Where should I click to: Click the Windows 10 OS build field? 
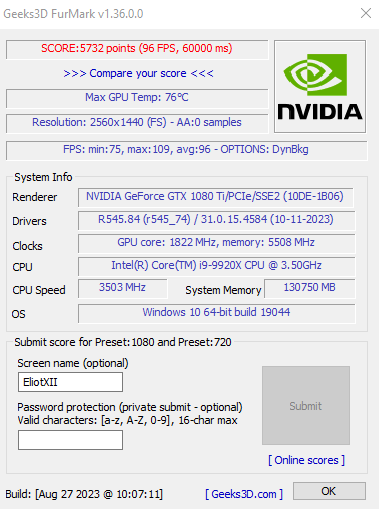(217, 313)
